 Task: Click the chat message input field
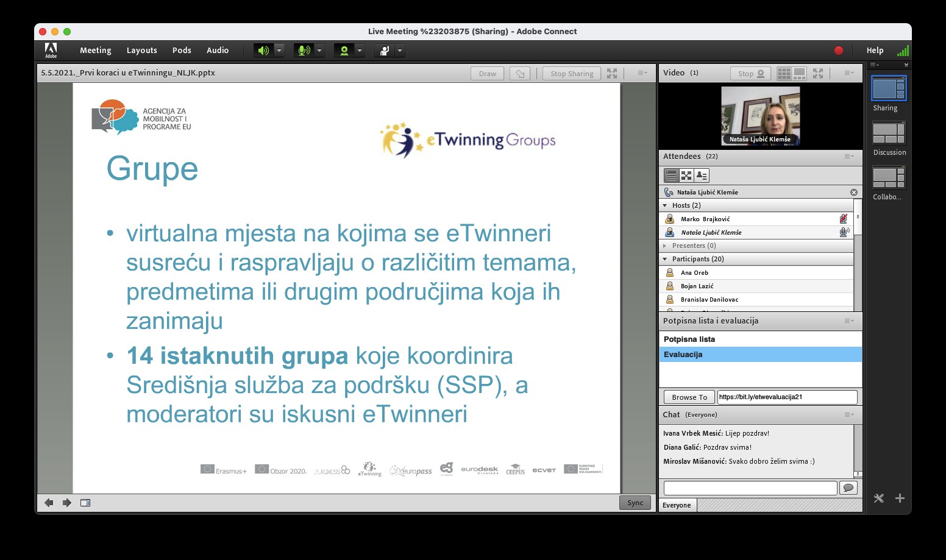[750, 487]
